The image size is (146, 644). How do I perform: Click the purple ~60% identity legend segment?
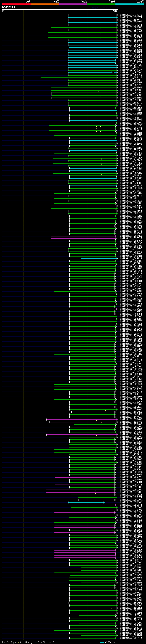coord(73,4)
